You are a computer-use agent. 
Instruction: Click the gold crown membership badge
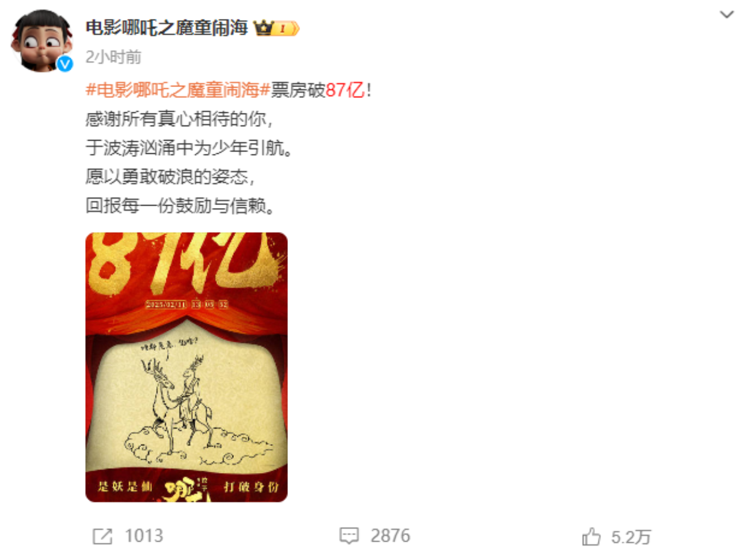coord(264,27)
